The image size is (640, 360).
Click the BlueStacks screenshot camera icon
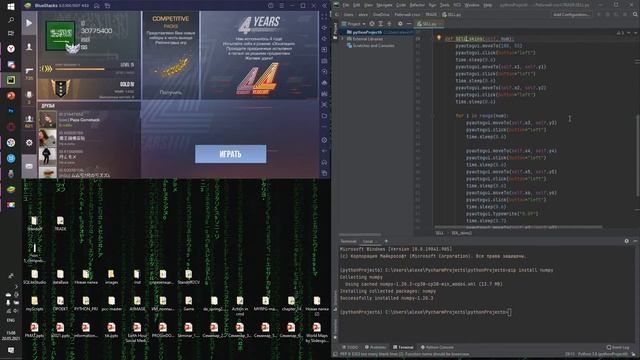point(324,61)
